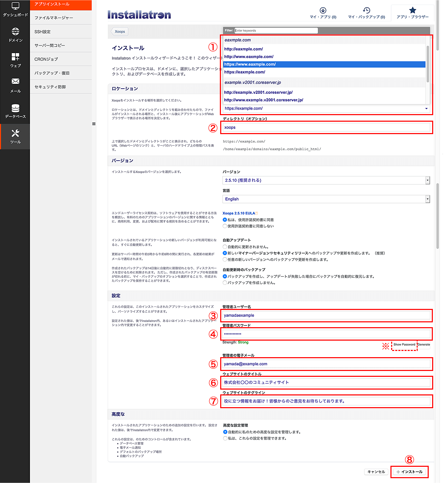The image size is (448, 483).
Task: Click the My Backups clock icon
Action: click(366, 10)
